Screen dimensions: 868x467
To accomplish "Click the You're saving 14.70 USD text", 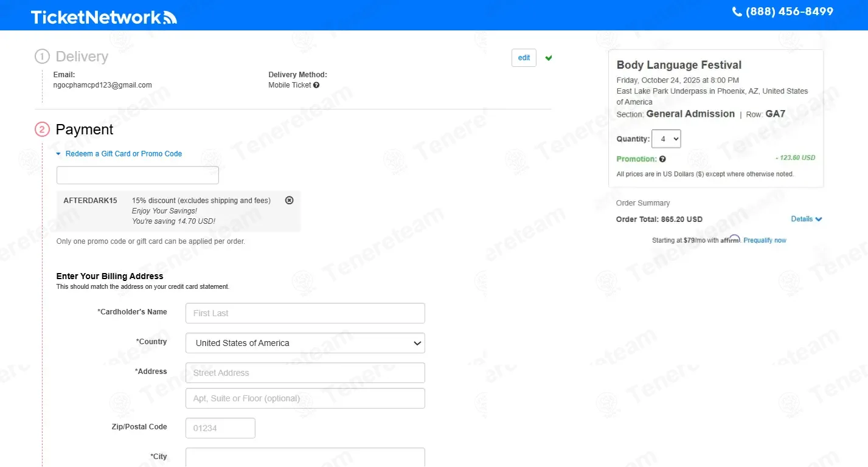I will (x=173, y=221).
